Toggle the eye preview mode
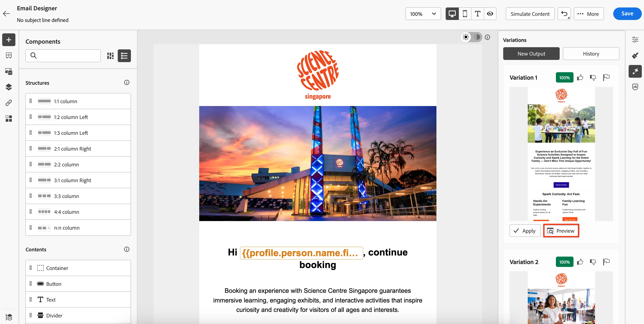This screenshot has height=324, width=644. pos(490,14)
